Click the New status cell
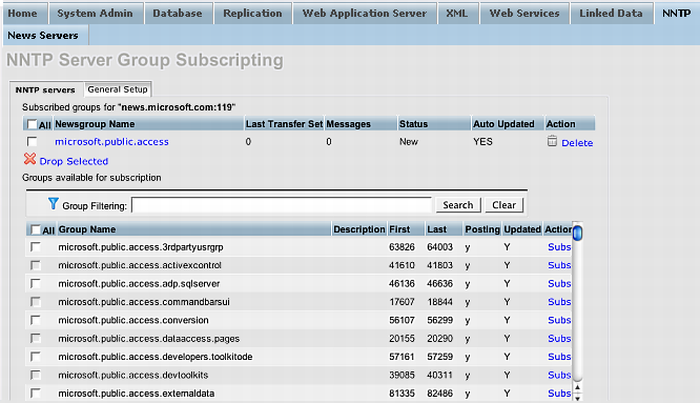 pos(408,141)
